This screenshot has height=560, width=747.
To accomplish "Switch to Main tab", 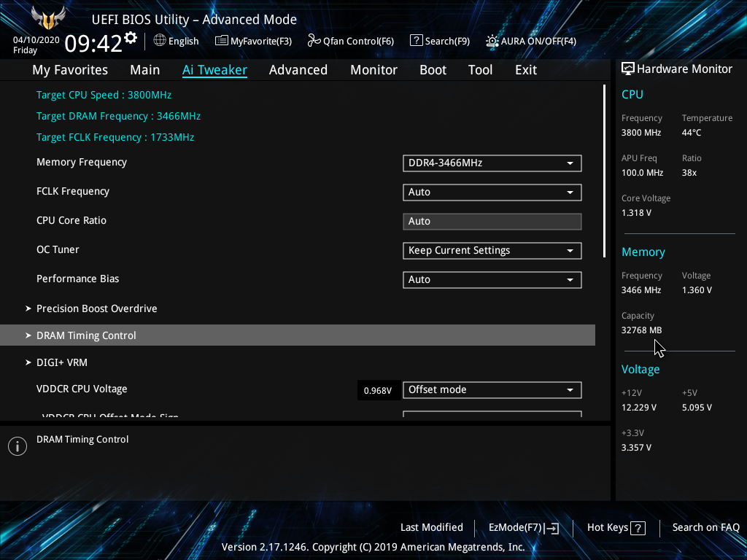I will point(145,70).
